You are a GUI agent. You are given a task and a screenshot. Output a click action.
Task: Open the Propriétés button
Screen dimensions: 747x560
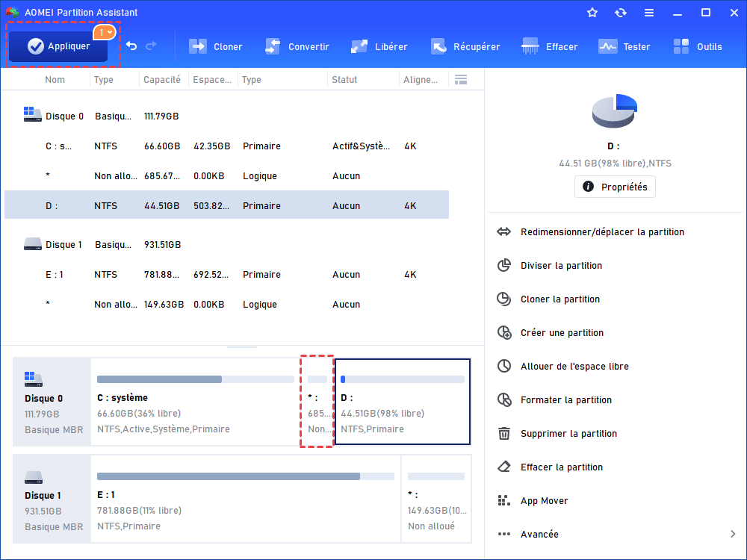615,187
